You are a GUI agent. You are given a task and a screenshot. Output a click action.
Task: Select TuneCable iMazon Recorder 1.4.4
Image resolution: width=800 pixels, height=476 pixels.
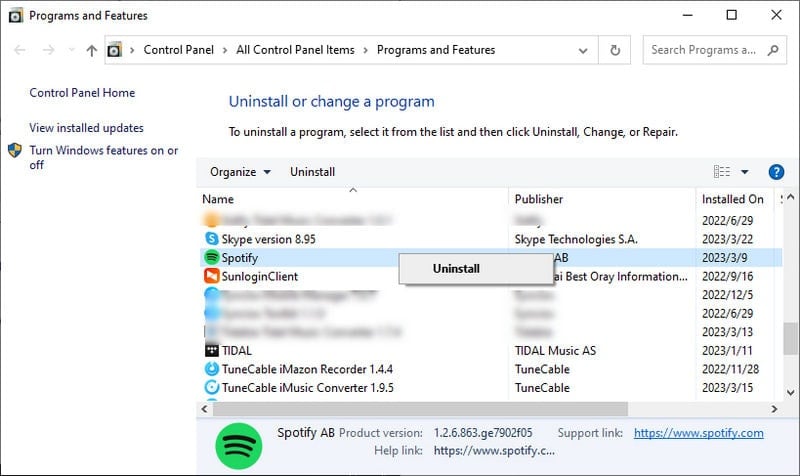[x=307, y=369]
